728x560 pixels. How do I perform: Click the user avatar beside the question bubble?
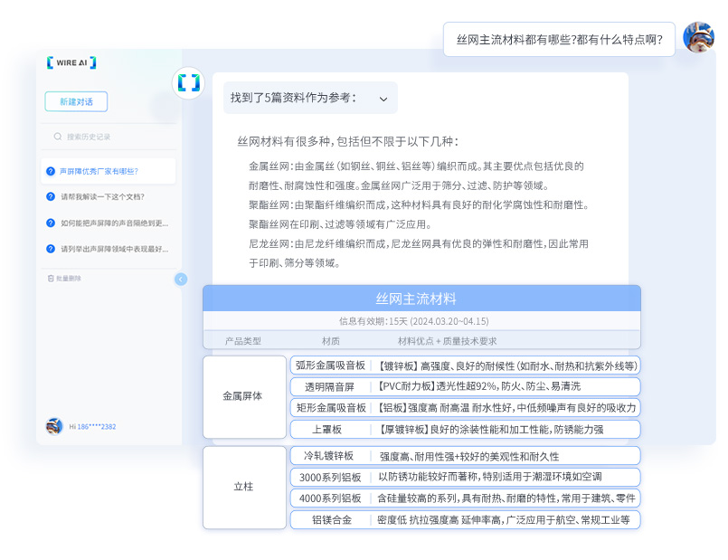point(698,38)
